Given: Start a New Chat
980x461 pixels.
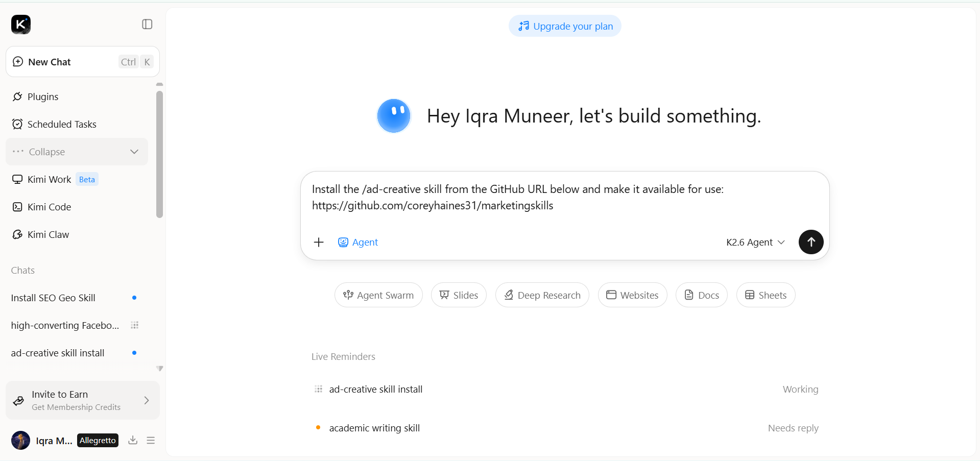Looking at the screenshot, I should (x=83, y=62).
